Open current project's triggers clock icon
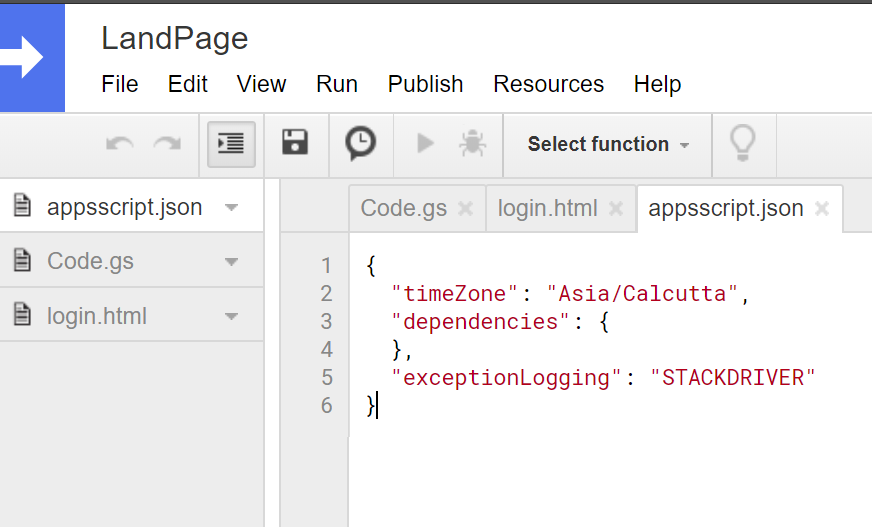The width and height of the screenshot is (872, 527). [360, 143]
